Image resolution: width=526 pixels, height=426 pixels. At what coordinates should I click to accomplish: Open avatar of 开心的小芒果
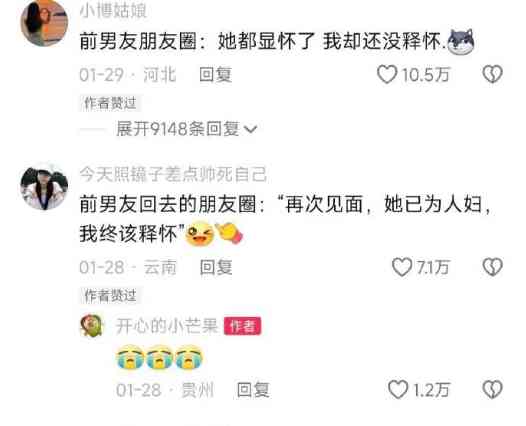point(91,325)
